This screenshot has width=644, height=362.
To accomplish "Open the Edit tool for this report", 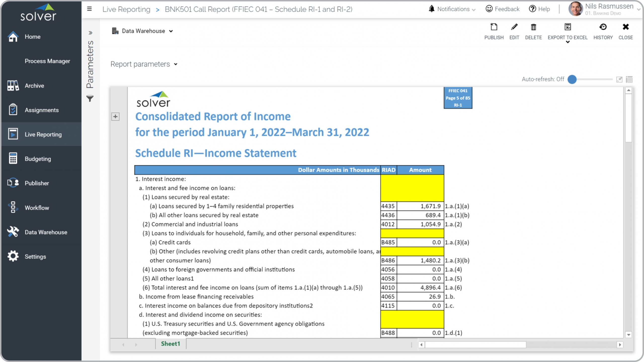I will click(x=514, y=31).
